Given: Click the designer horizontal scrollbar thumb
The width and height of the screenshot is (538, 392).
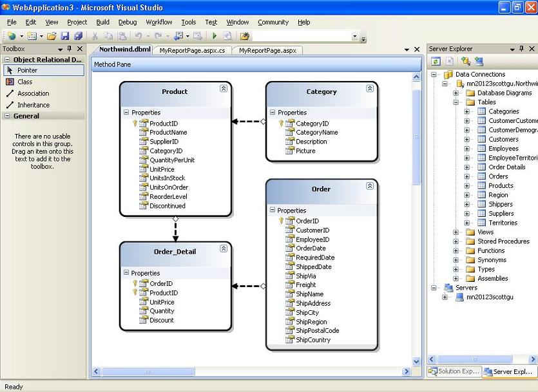Looking at the screenshot, I should pyautogui.click(x=148, y=371).
